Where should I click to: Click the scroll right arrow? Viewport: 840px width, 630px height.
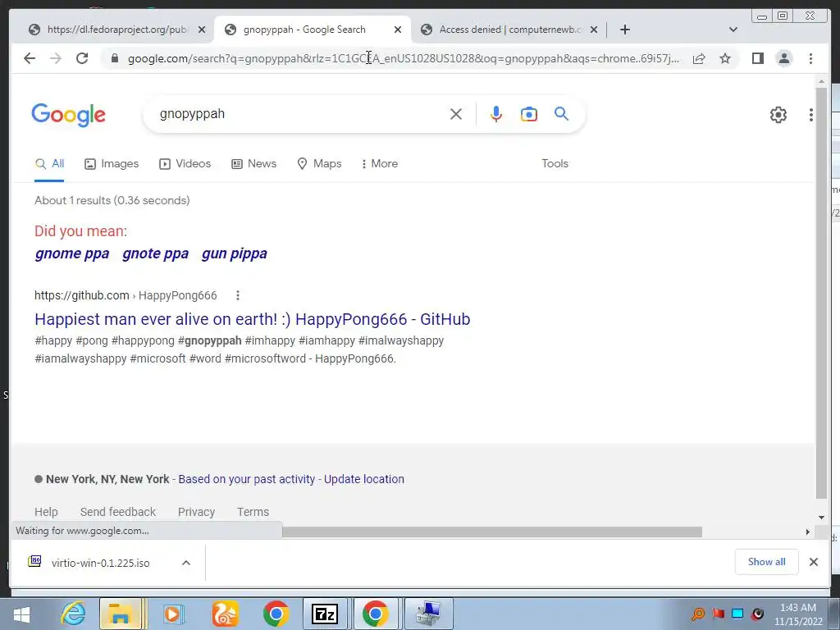point(807,532)
